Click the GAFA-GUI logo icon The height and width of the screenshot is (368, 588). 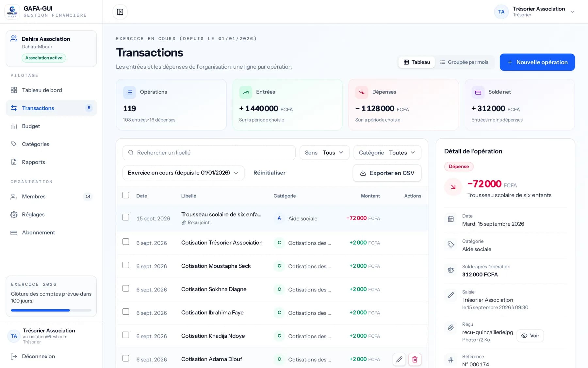point(12,12)
